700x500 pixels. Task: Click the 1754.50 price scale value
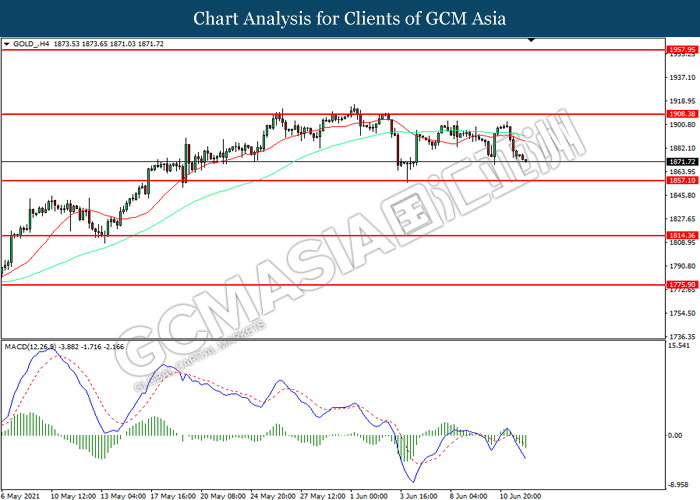tap(682, 313)
